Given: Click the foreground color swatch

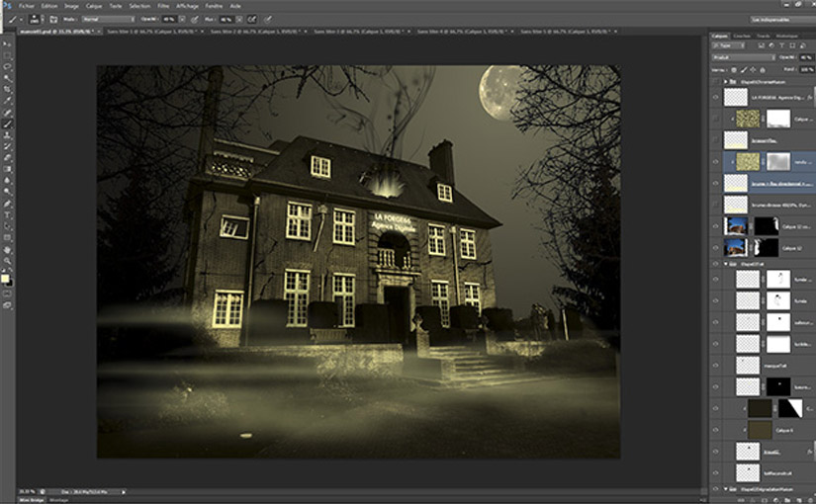Looking at the screenshot, I should click(5, 280).
